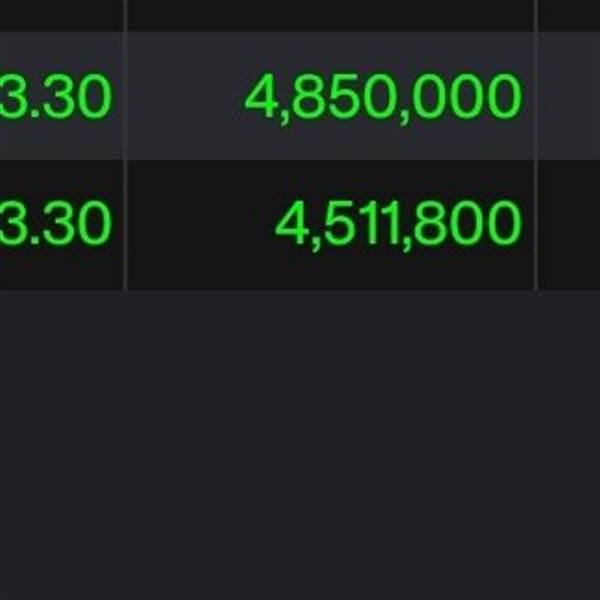Click blank space left of 4,511,800 inside its cell

click(201, 225)
